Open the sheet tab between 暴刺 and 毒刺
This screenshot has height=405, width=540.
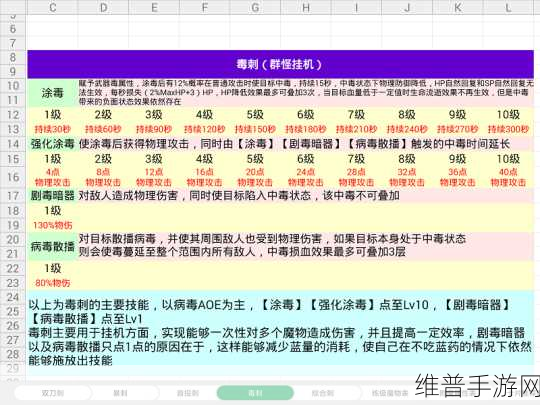[188, 393]
